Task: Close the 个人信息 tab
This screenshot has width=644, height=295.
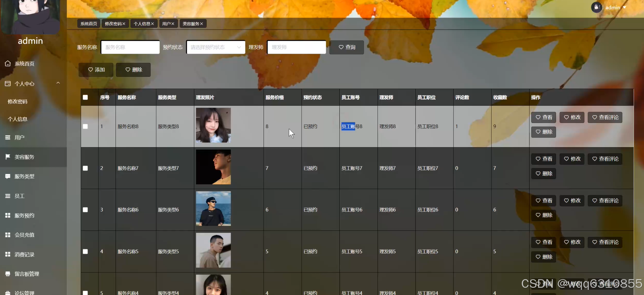Action: point(152,24)
